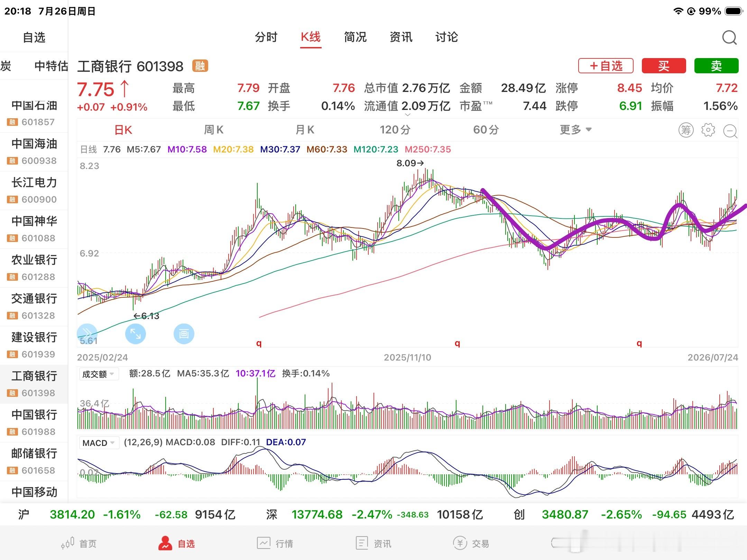Select the 60分 timeframe

[x=486, y=130]
